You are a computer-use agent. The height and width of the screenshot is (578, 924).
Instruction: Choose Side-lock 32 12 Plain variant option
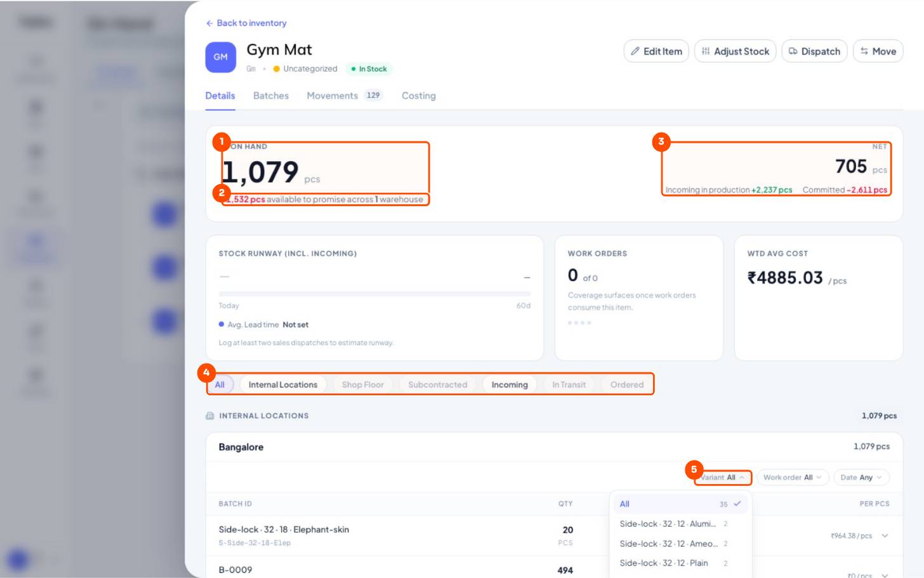680,563
